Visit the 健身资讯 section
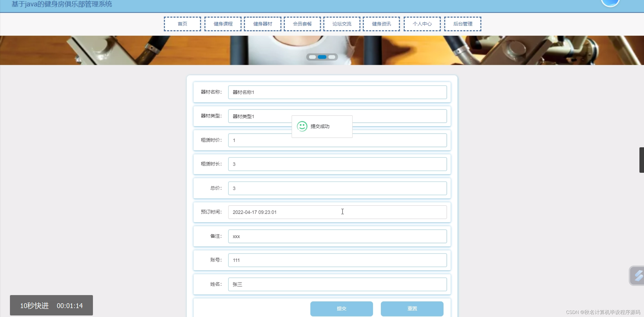 381,24
